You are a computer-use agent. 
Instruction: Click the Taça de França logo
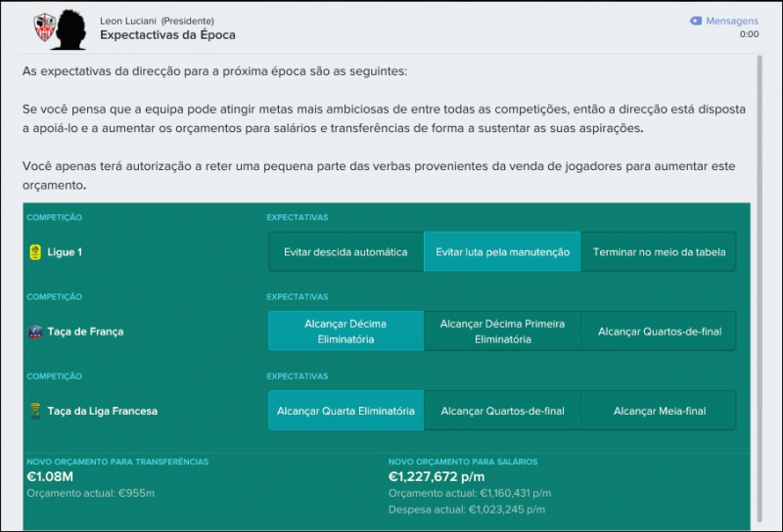coord(36,332)
